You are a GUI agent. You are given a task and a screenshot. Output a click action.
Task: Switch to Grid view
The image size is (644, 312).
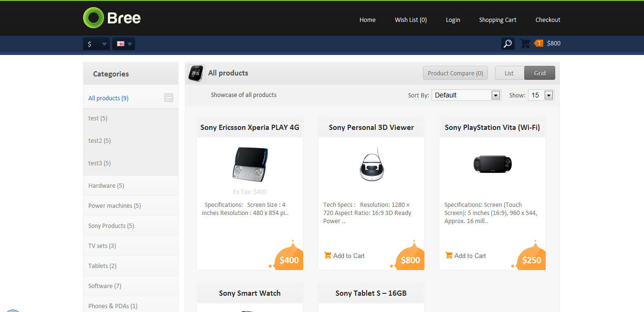point(540,73)
